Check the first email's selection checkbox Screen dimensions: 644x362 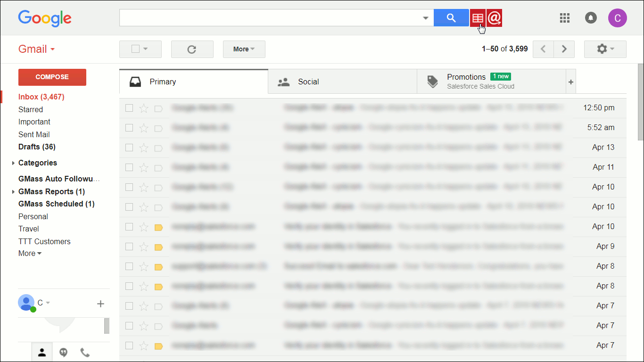click(129, 108)
